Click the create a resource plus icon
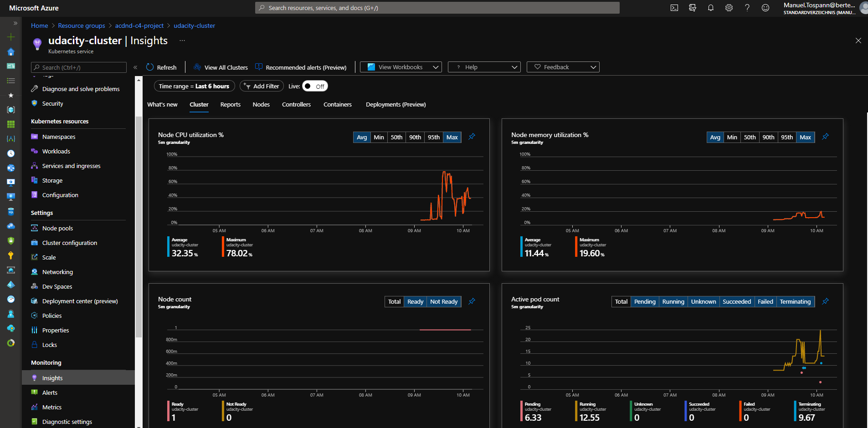Viewport: 868px width, 428px height. point(11,37)
